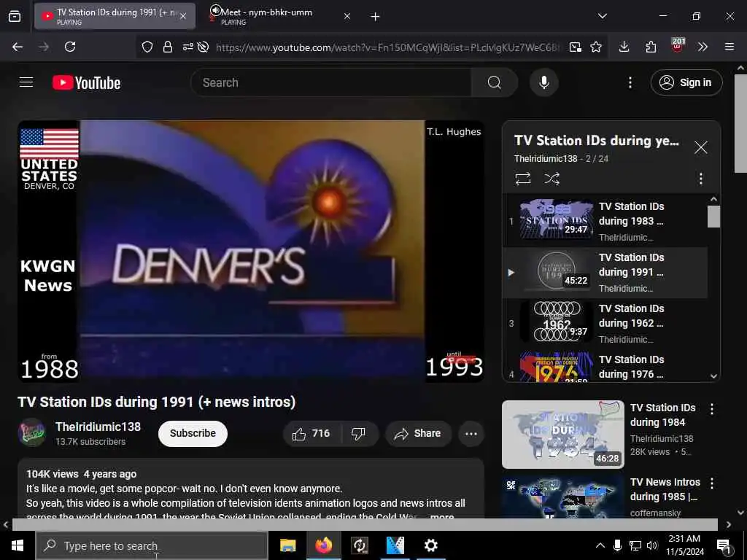This screenshot has width=747, height=560.
Task: Close the playlist panel
Action: coord(701,147)
